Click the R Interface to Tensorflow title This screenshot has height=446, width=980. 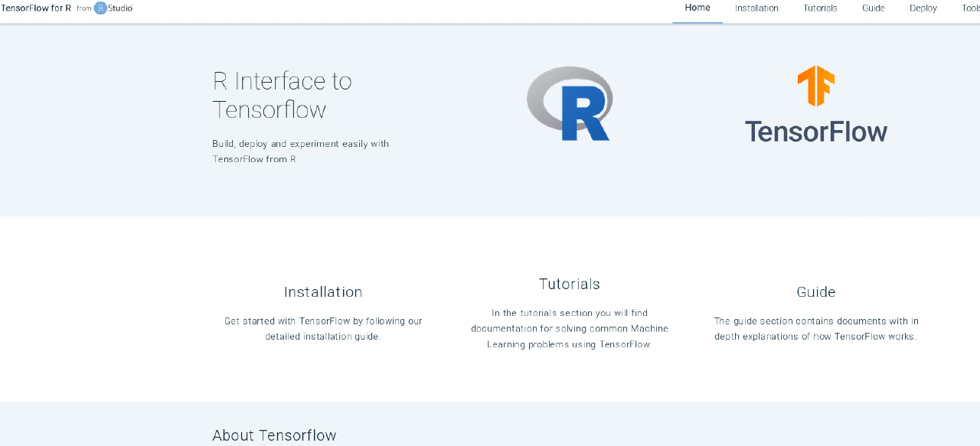click(x=282, y=95)
